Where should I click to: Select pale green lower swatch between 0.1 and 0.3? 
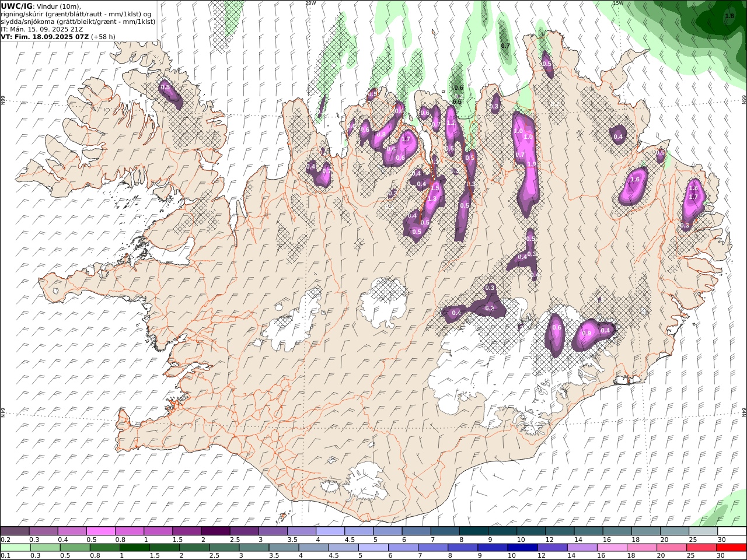tap(15, 547)
